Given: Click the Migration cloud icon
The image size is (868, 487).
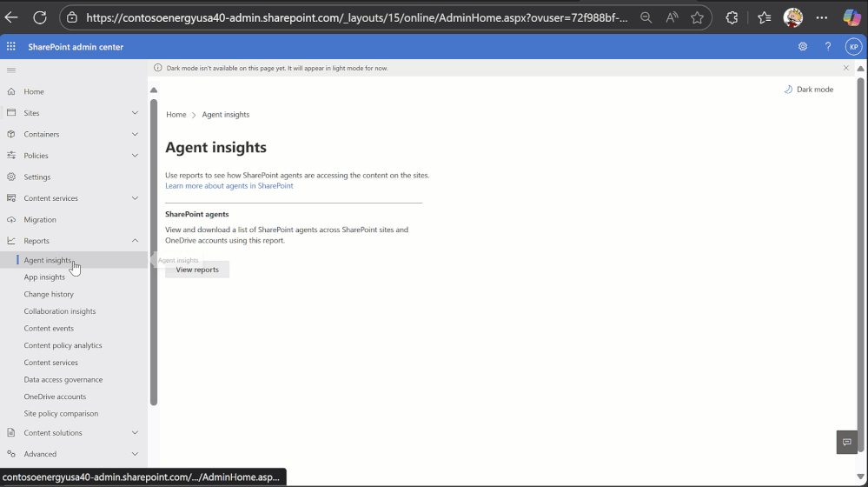Looking at the screenshot, I should (x=11, y=219).
